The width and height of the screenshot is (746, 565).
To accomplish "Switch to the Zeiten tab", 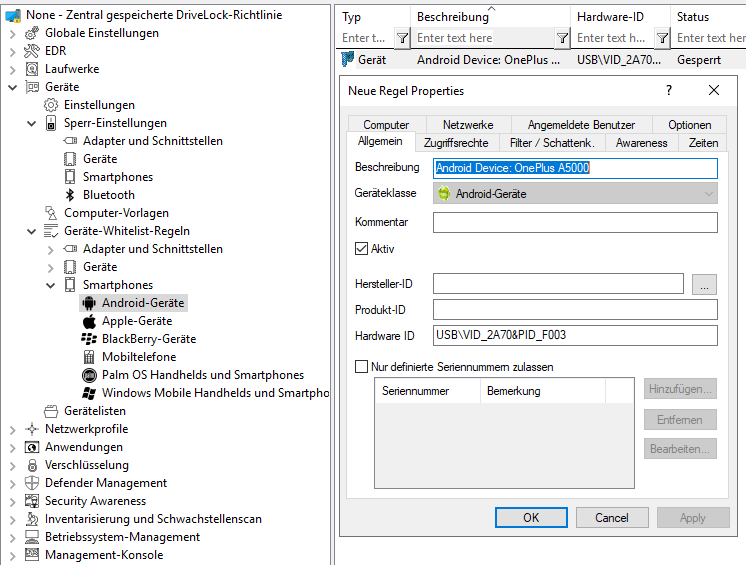I will pos(703,143).
